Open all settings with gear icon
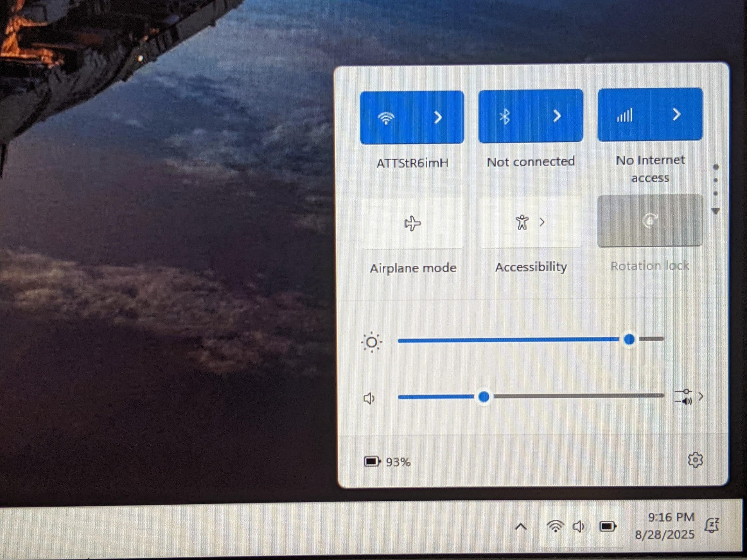The height and width of the screenshot is (560, 747). (695, 460)
